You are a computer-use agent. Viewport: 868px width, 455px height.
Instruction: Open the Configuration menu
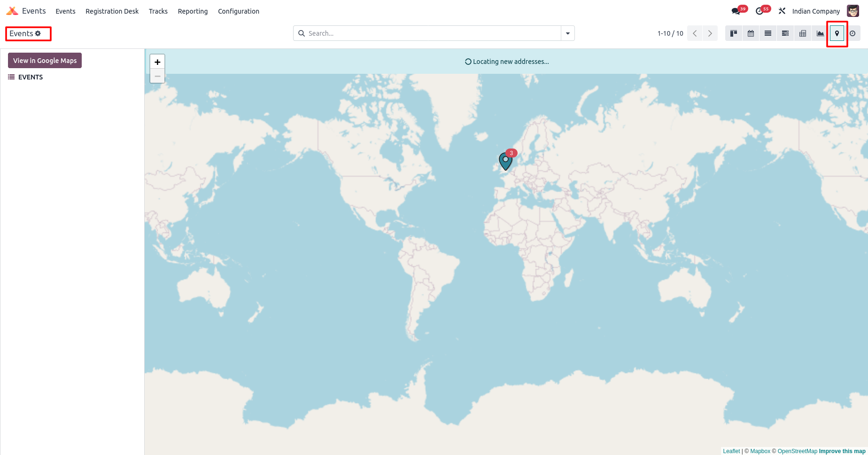pos(239,11)
